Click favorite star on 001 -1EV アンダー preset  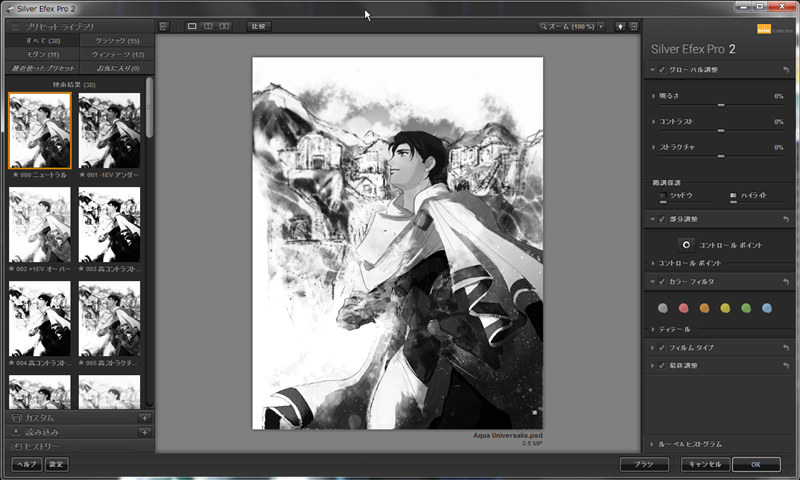click(82, 174)
